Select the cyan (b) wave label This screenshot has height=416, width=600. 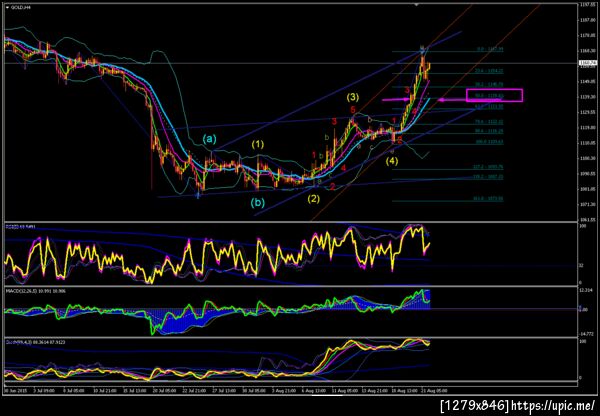(258, 203)
